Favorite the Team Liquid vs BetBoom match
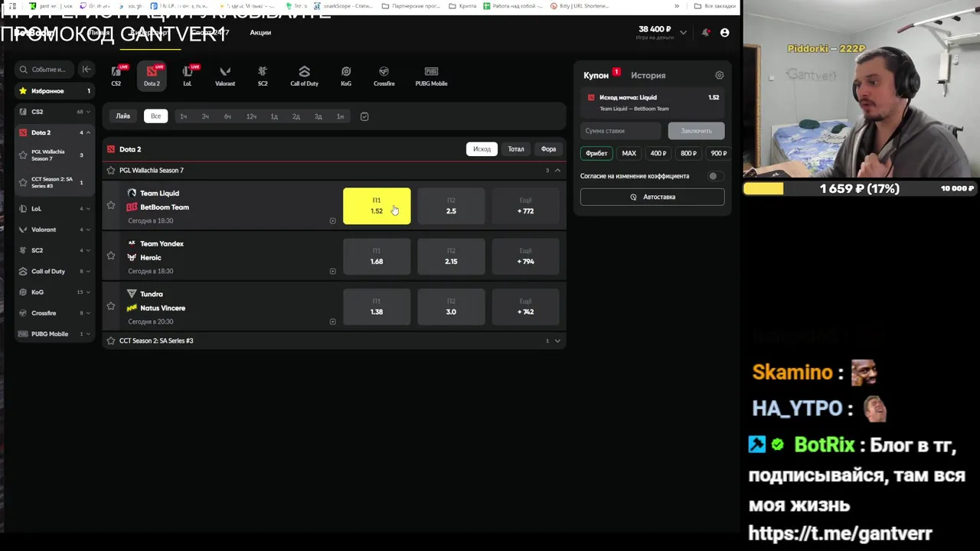980x551 pixels. [111, 205]
